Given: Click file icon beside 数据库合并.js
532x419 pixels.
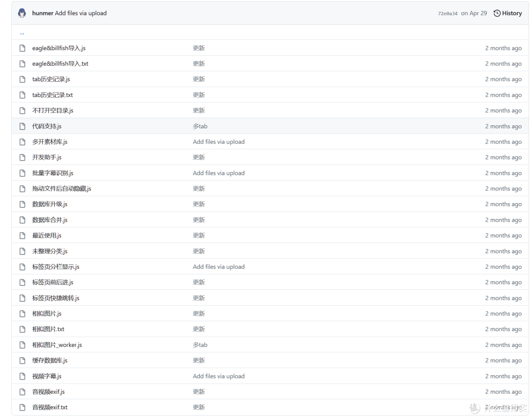Looking at the screenshot, I should (22, 220).
